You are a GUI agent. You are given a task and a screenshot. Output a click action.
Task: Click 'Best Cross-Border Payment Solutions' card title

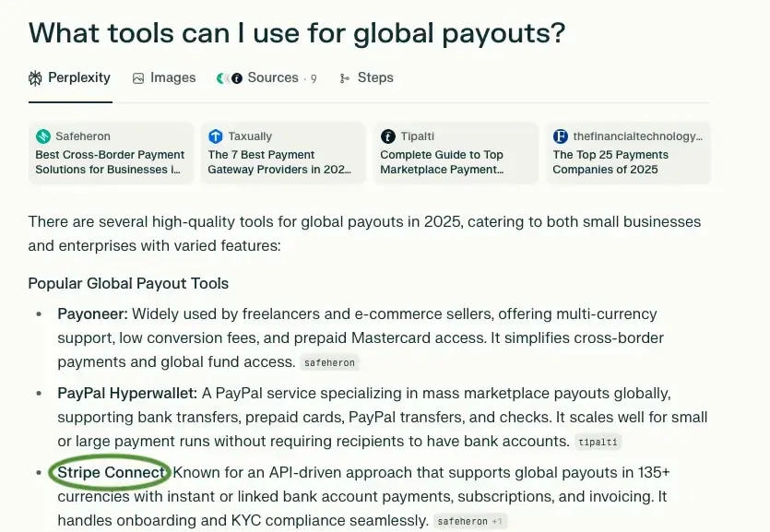point(110,162)
